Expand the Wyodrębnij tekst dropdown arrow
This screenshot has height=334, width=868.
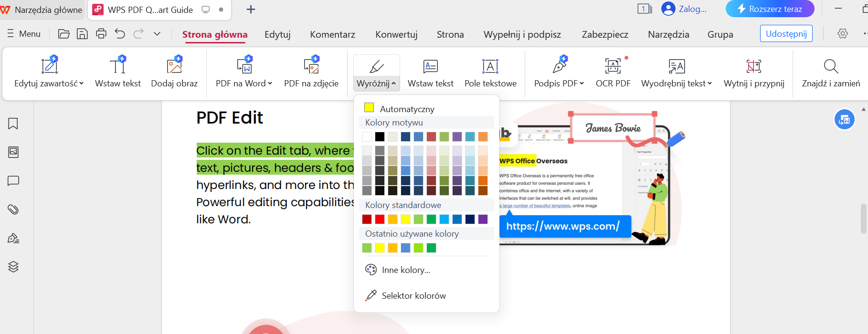click(710, 83)
